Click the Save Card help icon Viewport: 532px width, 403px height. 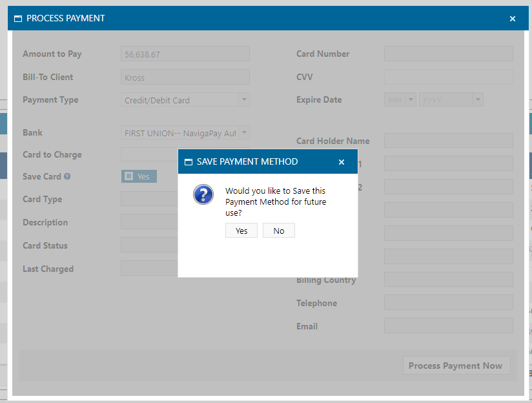click(x=67, y=177)
